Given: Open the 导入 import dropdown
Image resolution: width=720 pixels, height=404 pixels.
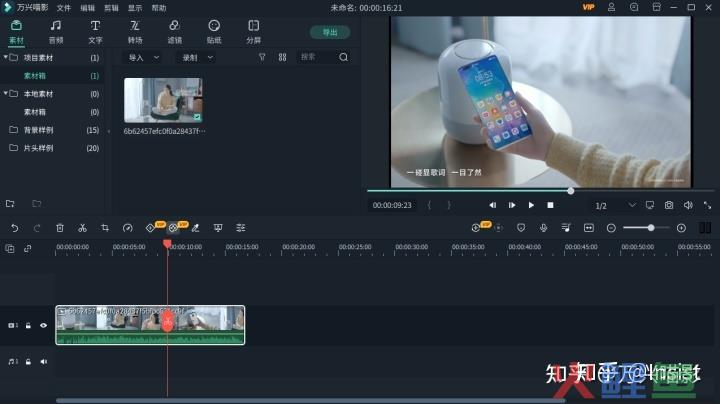Looking at the screenshot, I should 144,57.
